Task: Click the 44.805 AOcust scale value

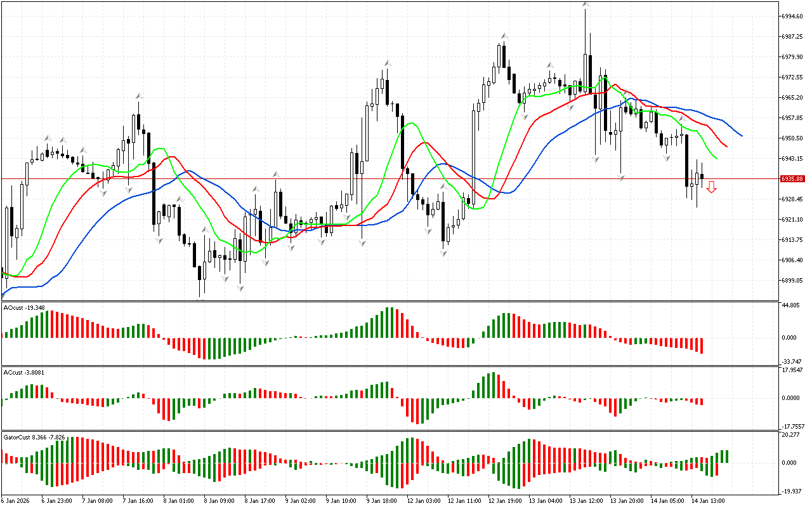Action: [792, 305]
